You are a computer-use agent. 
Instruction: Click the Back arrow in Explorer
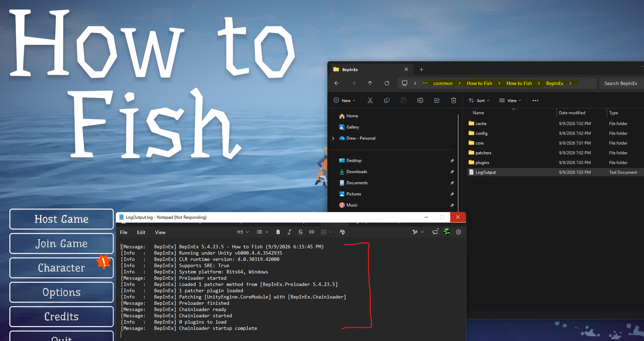(337, 83)
